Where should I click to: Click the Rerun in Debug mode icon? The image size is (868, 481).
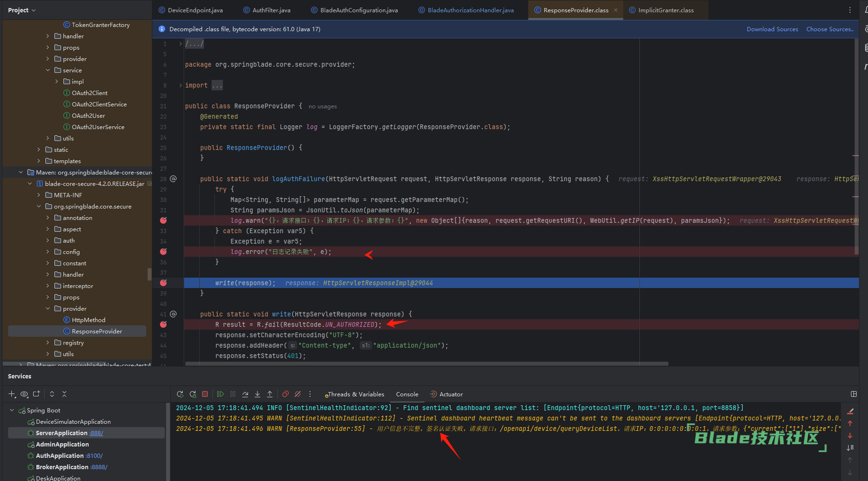pyautogui.click(x=193, y=394)
